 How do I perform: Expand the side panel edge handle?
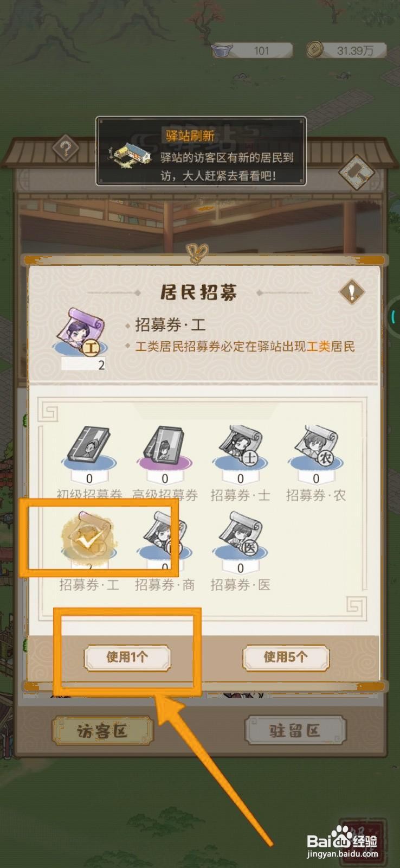coord(394,317)
